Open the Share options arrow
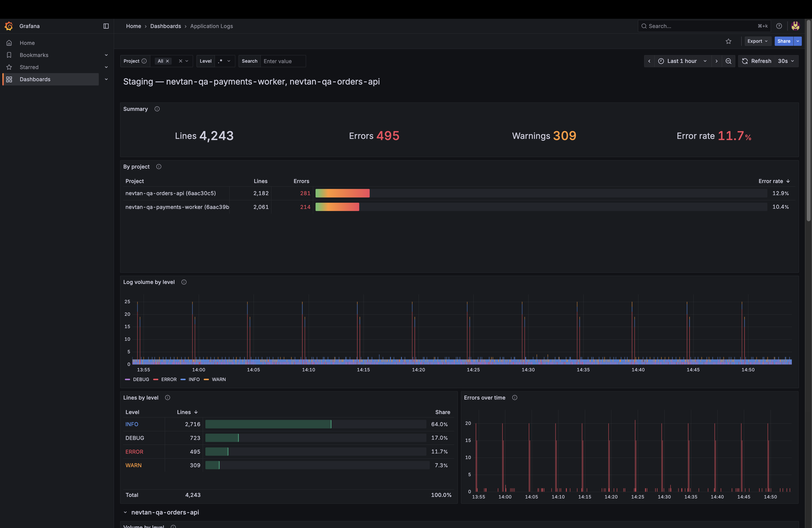The width and height of the screenshot is (812, 528). point(798,41)
